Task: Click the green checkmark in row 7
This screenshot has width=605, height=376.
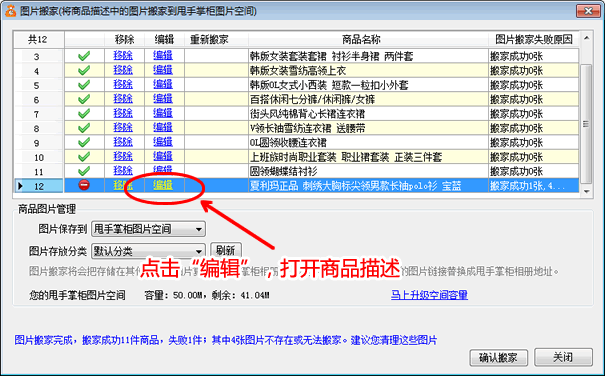Action: 84,113
